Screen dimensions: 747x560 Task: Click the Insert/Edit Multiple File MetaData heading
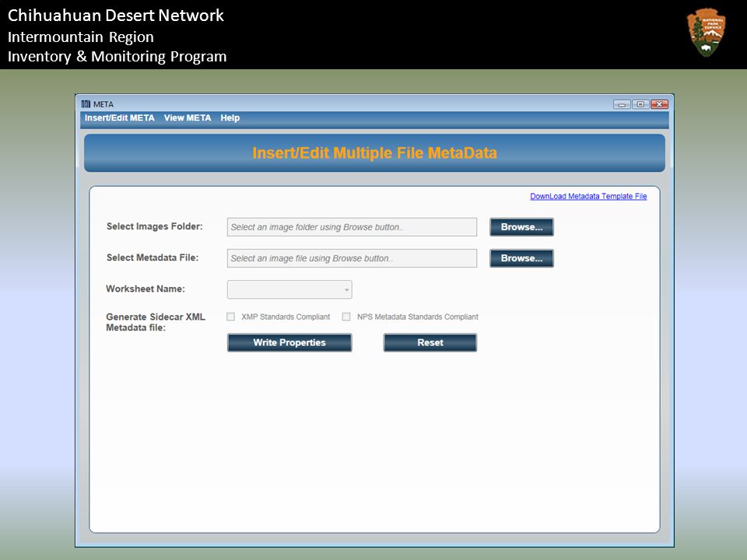coord(374,153)
